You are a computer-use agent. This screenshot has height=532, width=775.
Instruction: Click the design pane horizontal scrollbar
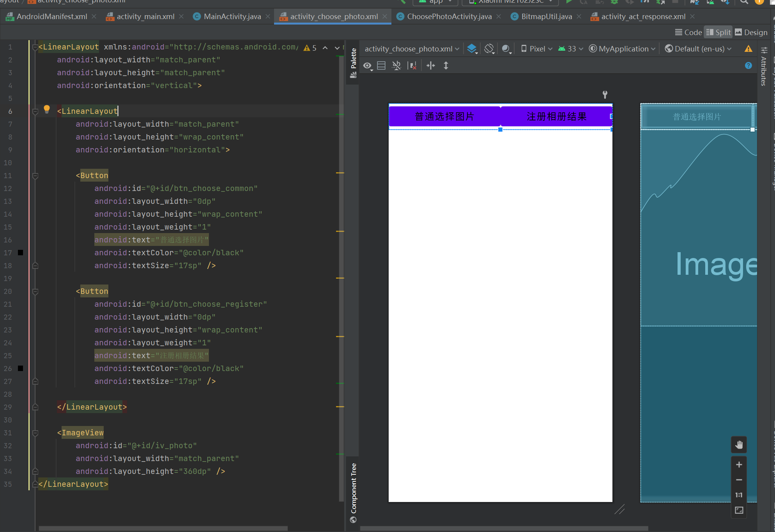(x=504, y=528)
